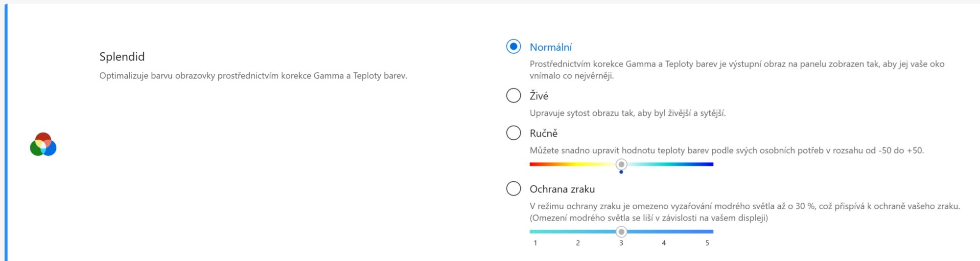Choose the Ručně radio button
This screenshot has width=980, height=261.
pos(513,133)
